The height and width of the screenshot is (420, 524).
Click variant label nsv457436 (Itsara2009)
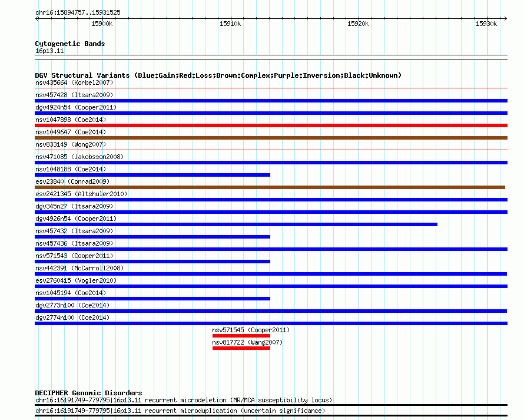coord(74,243)
